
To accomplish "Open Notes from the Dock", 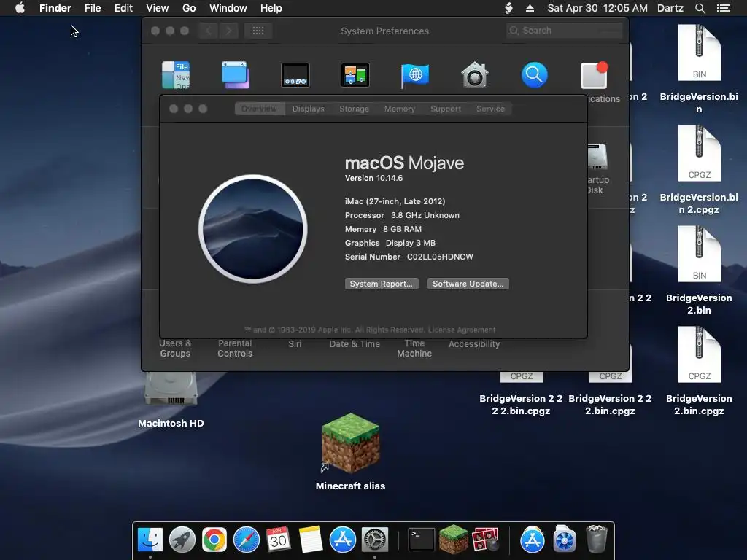I will point(311,540).
